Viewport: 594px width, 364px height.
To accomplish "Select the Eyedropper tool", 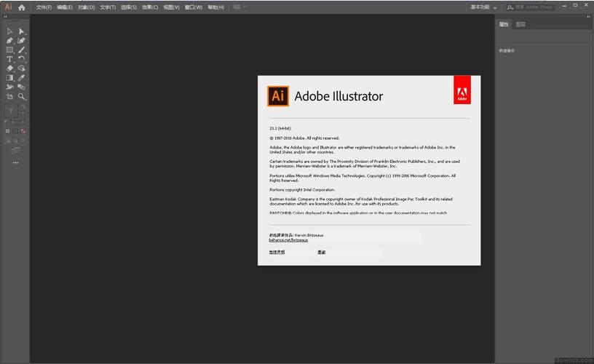I will (22, 78).
